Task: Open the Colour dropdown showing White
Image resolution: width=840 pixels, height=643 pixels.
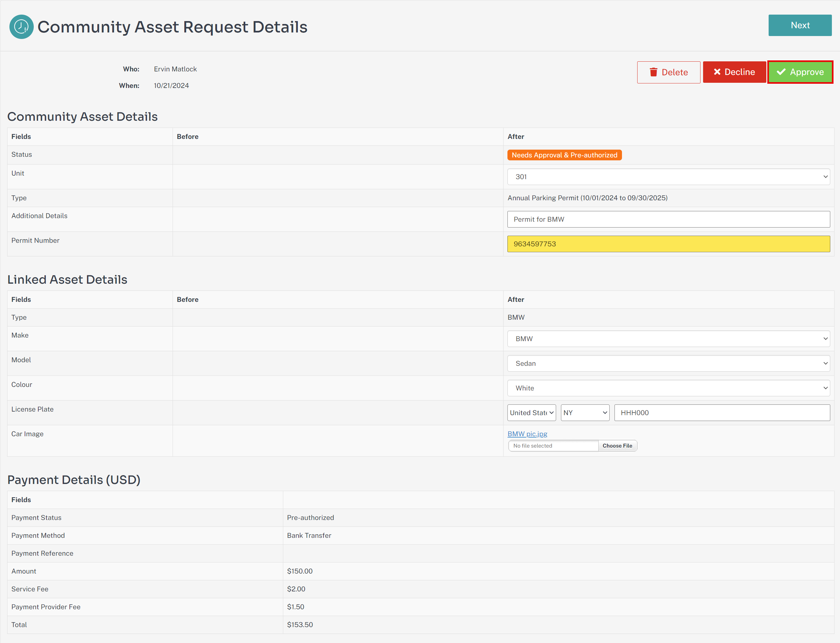Action: pyautogui.click(x=669, y=388)
